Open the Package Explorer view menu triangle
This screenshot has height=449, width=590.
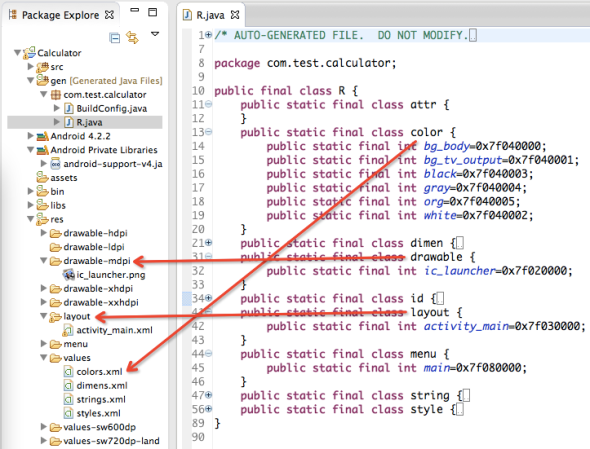point(155,34)
